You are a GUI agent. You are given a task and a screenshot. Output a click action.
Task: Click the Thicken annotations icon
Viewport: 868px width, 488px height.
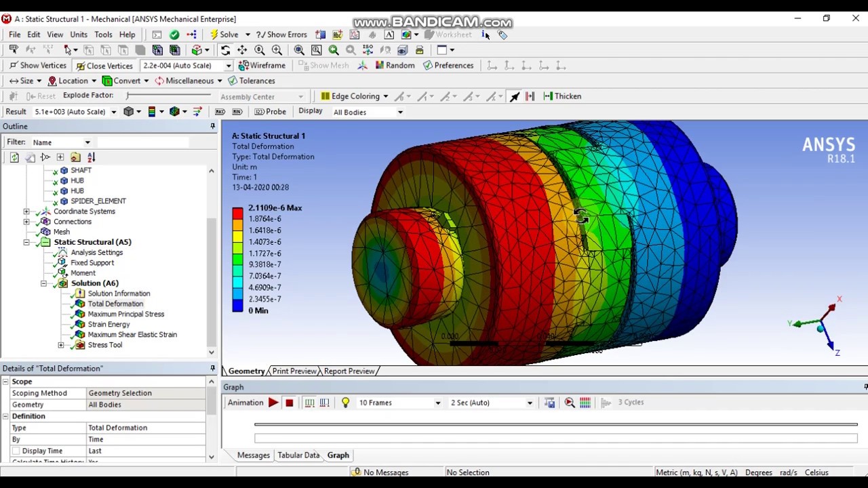click(548, 96)
